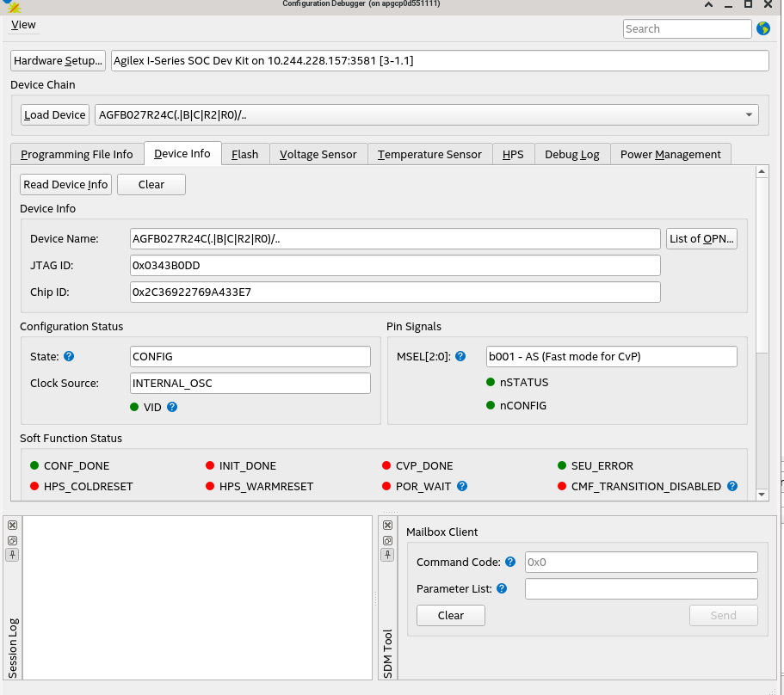Image resolution: width=784 pixels, height=695 pixels.
Task: Click the help icon next to POR_WAIT
Action: point(462,486)
